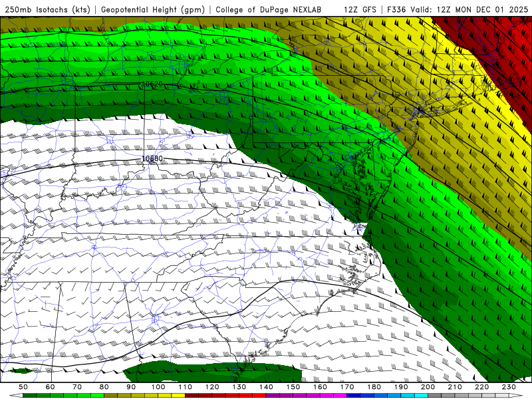Click the 70 label on the color scale
The image size is (532, 399).
pyautogui.click(x=77, y=387)
